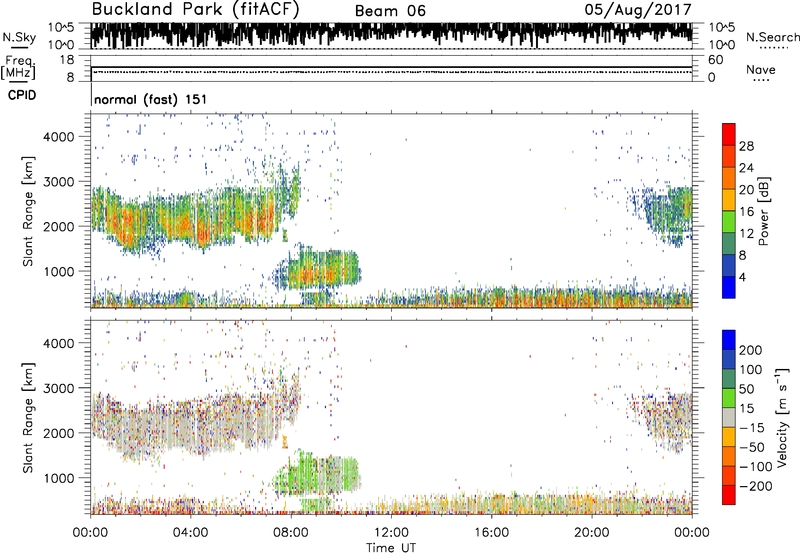Click the '28' label on the power colorbar
Image resolution: width=800 pixels, height=554 pixels.
pyautogui.click(x=746, y=146)
